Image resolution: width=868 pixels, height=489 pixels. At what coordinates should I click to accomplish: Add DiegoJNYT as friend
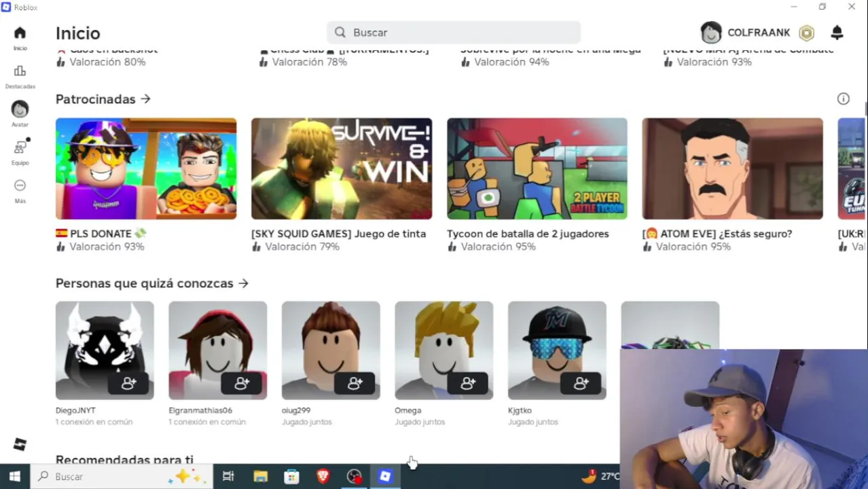pyautogui.click(x=128, y=384)
